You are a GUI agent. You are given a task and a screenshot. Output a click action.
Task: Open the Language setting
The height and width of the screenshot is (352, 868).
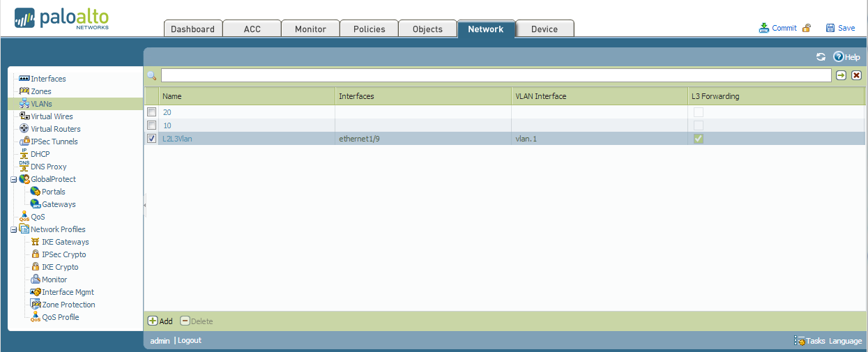pyautogui.click(x=845, y=341)
